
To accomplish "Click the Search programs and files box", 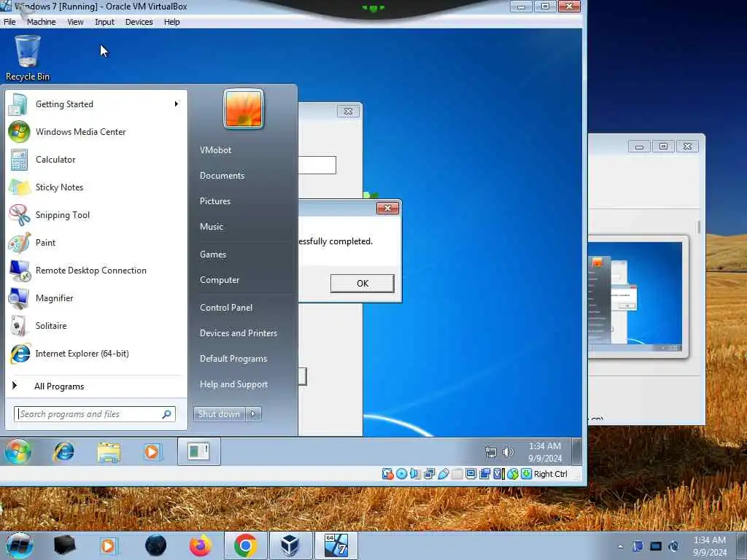I will 95,414.
